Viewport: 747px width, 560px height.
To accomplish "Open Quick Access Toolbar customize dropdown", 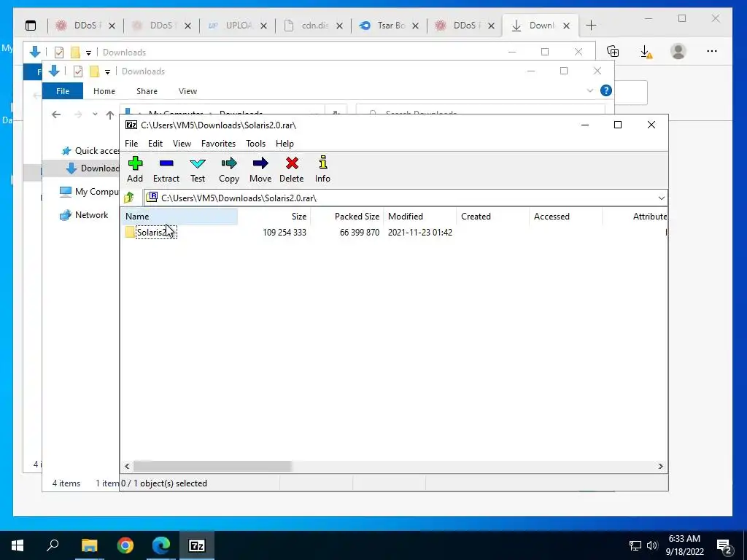I will pos(108,71).
